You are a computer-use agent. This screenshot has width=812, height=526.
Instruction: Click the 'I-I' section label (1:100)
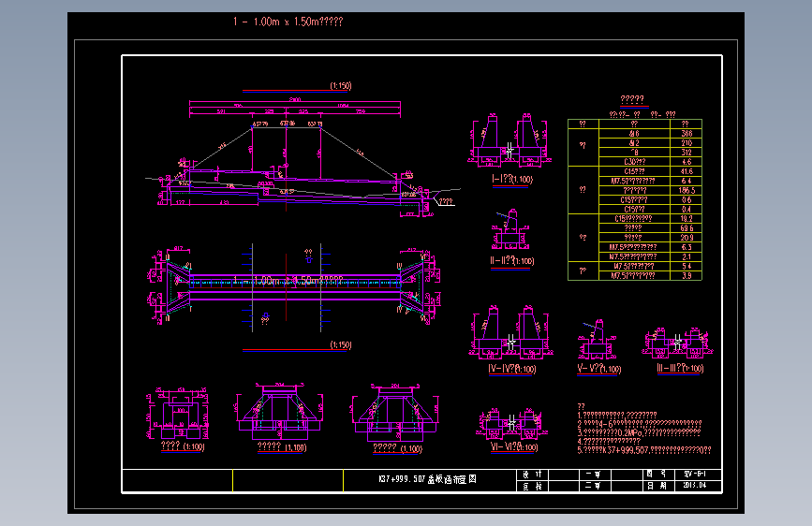tap(511, 179)
